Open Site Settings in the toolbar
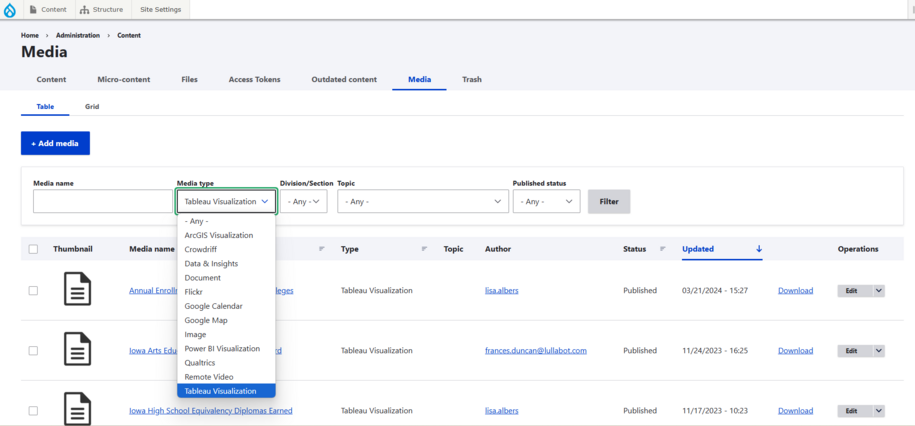Screen dimensions: 915x426 (x=160, y=9)
